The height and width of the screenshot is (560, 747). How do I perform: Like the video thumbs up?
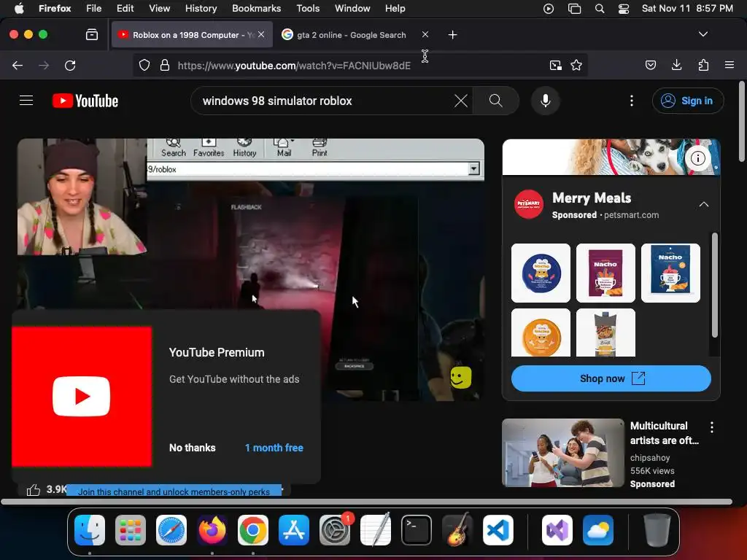coord(34,489)
